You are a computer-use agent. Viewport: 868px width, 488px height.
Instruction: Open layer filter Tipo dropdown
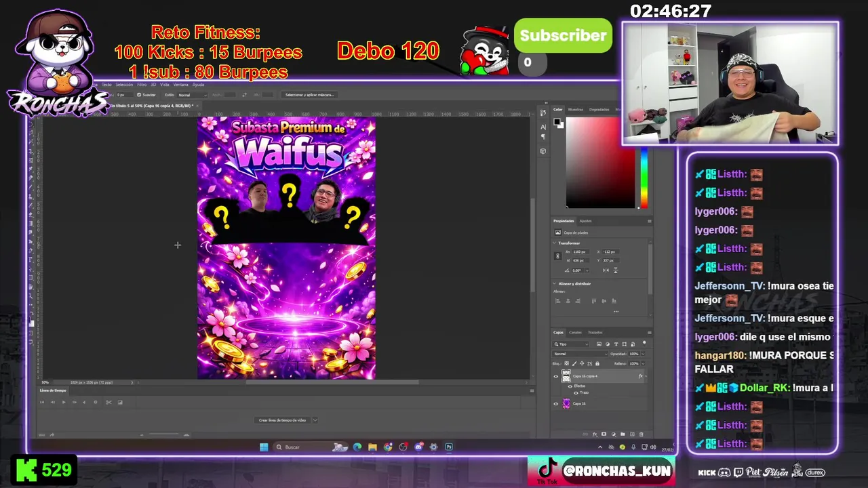570,344
